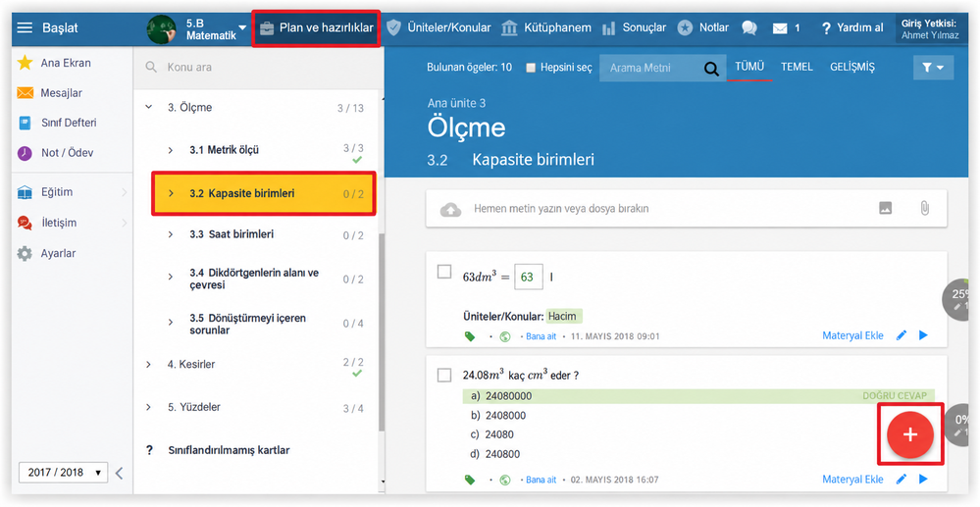
Task: Click the search magnifier in Arama Metni
Action: 710,68
